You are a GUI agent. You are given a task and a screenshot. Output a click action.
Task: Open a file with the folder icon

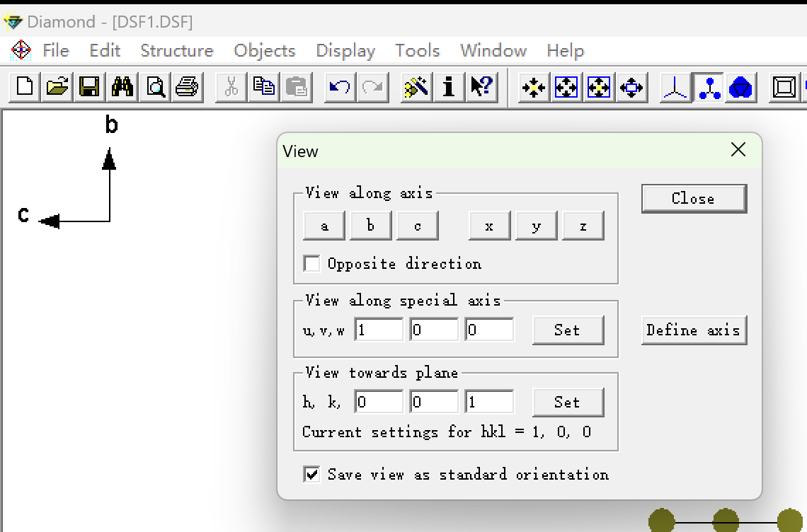click(x=57, y=87)
